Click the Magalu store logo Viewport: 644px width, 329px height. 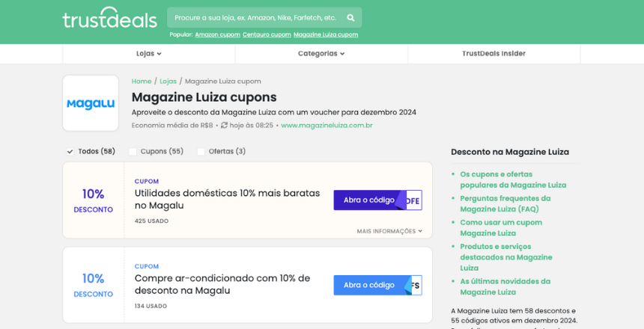tap(91, 104)
